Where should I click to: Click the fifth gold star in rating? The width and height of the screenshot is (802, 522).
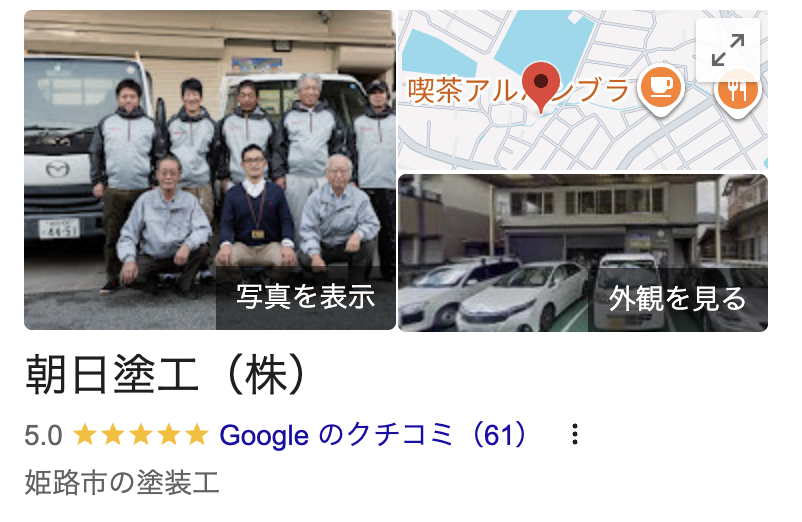pos(196,435)
